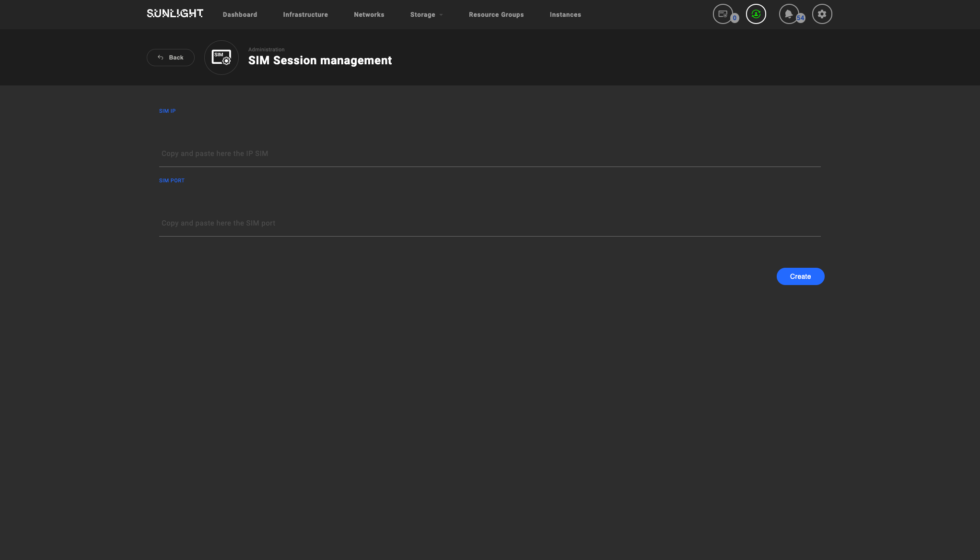The width and height of the screenshot is (980, 560).
Task: Focus the SIM IP input field
Action: 490,154
